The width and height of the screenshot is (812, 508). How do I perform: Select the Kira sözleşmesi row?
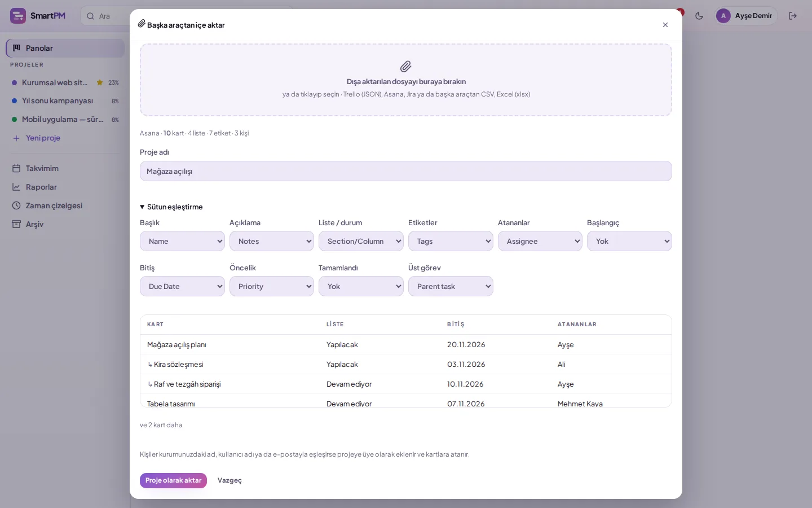[x=406, y=364]
